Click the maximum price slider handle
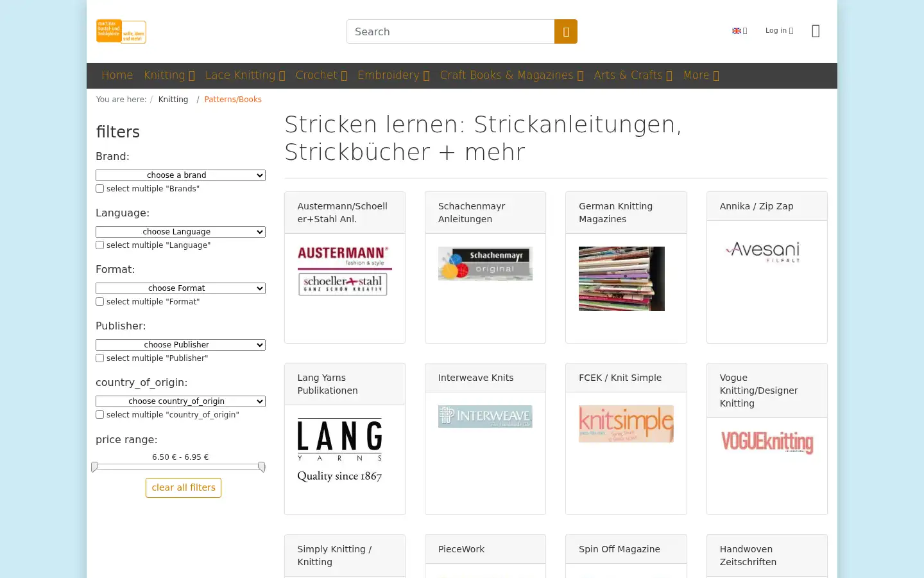 262,467
